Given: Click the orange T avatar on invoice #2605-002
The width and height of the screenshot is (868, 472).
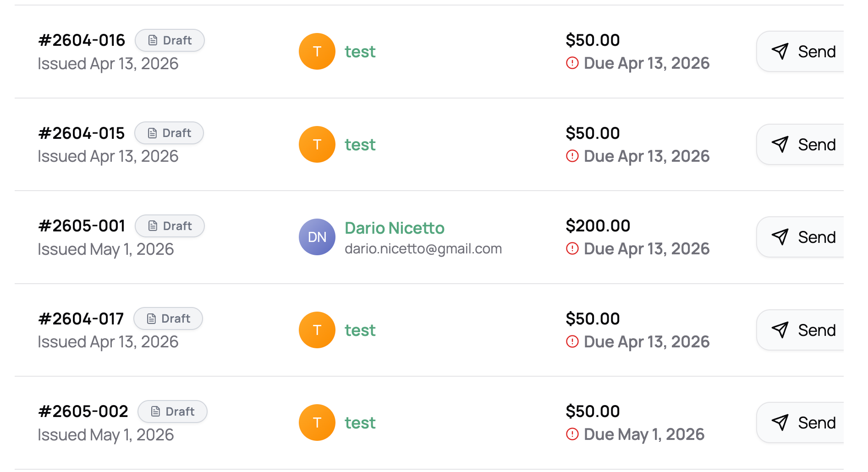Looking at the screenshot, I should 317,423.
